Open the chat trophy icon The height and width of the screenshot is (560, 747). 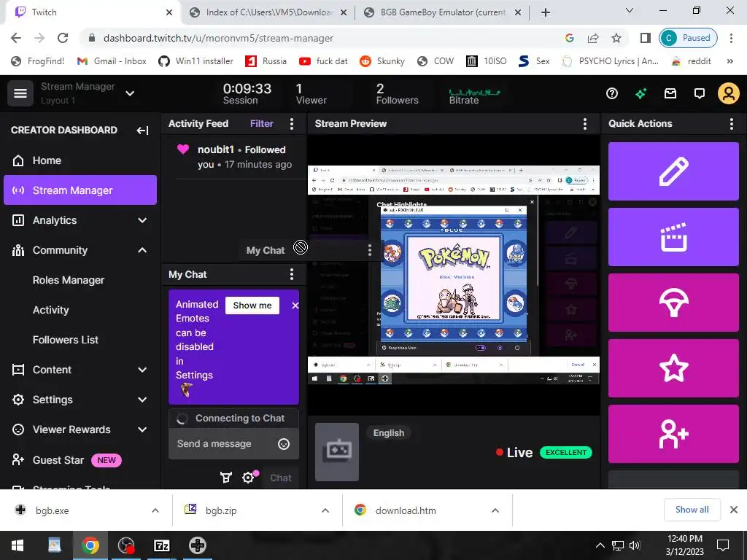coord(226,477)
